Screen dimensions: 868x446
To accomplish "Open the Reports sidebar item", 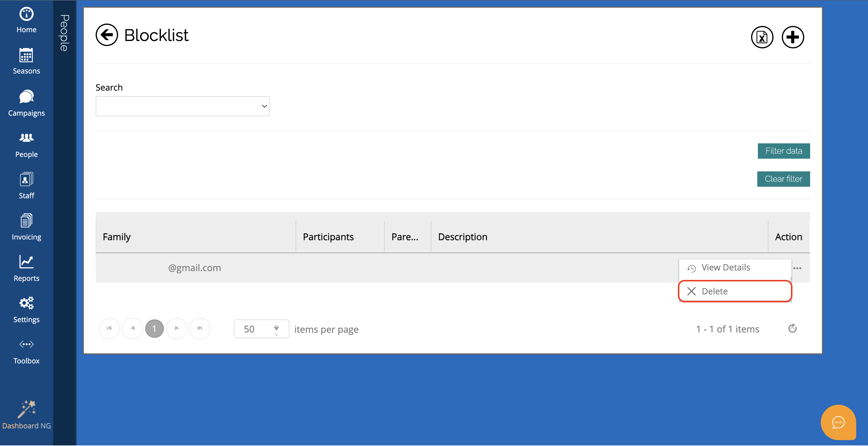I will pos(26,268).
